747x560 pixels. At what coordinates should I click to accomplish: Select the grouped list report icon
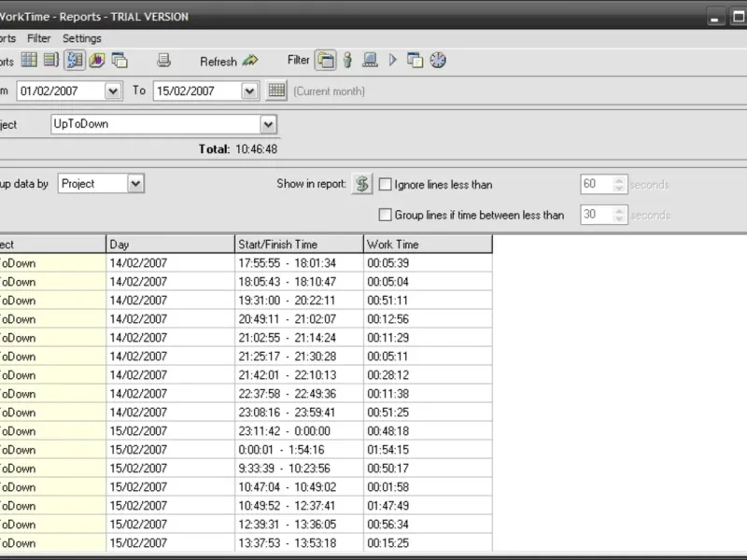[51, 60]
